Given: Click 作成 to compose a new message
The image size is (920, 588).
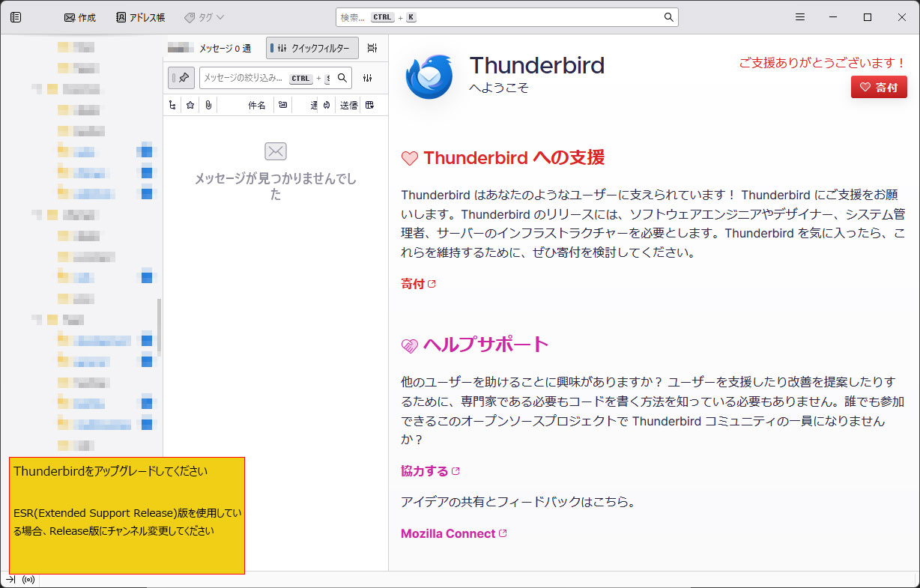Looking at the screenshot, I should pyautogui.click(x=80, y=17).
